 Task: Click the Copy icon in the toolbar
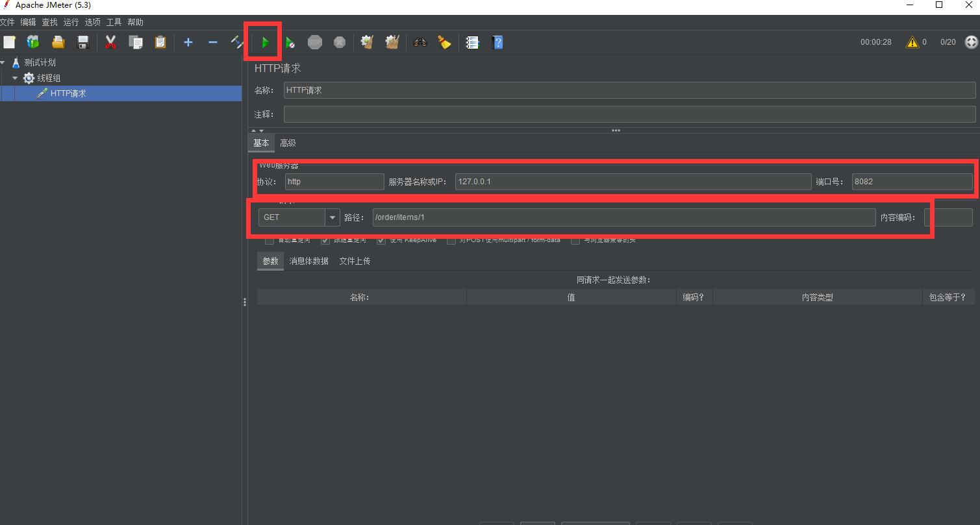(x=136, y=42)
